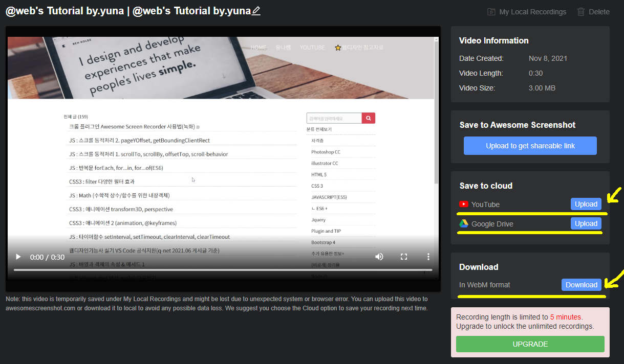
Task: Click Upload to get shareable link
Action: tap(530, 146)
